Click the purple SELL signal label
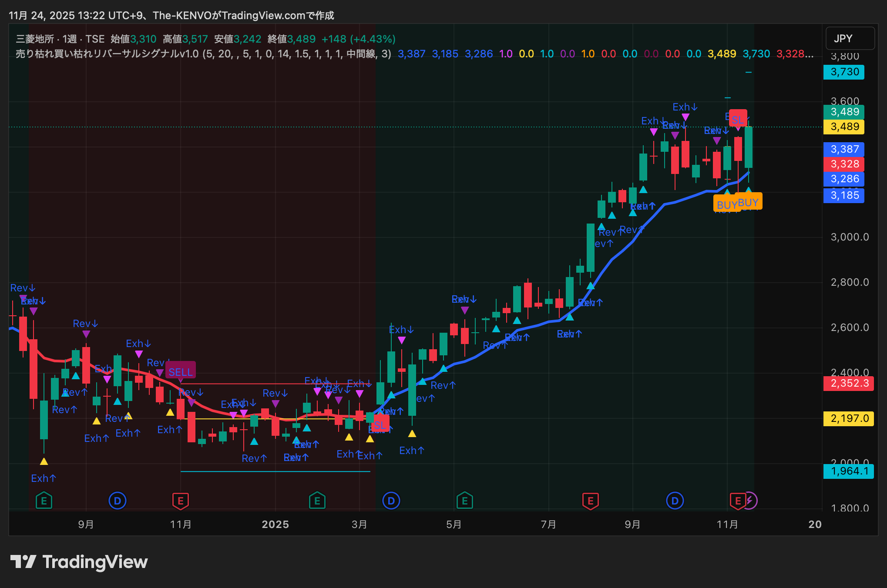The width and height of the screenshot is (887, 588). point(181,372)
